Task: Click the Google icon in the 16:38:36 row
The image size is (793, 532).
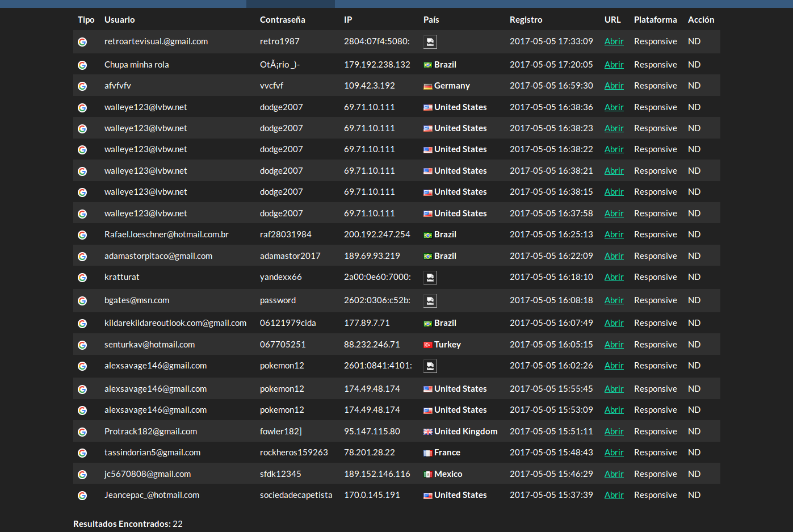Action: point(82,108)
